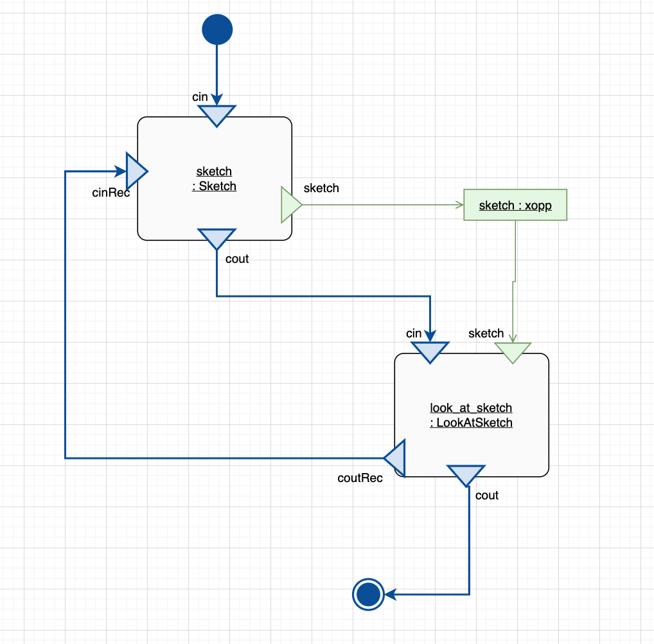Click the green "sketch : xopp" artifact box
The image size is (654, 644).
point(515,205)
